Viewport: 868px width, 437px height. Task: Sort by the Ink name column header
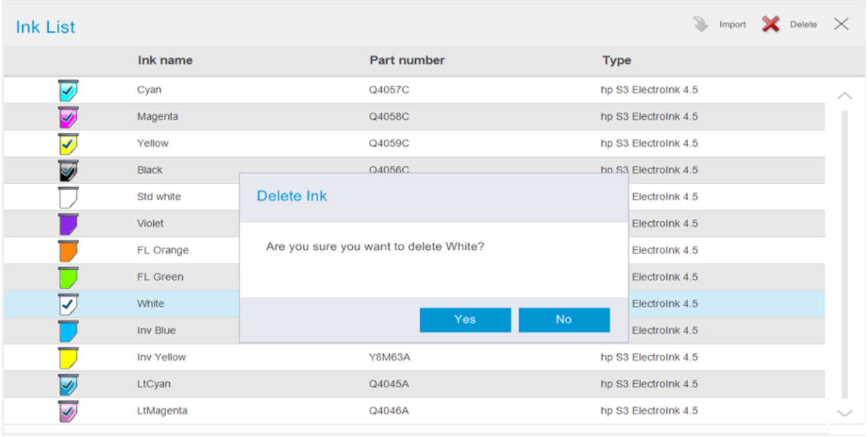point(165,60)
